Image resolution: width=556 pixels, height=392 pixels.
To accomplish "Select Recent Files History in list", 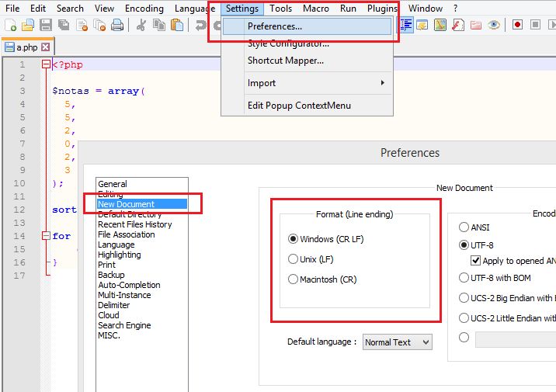I will click(135, 224).
